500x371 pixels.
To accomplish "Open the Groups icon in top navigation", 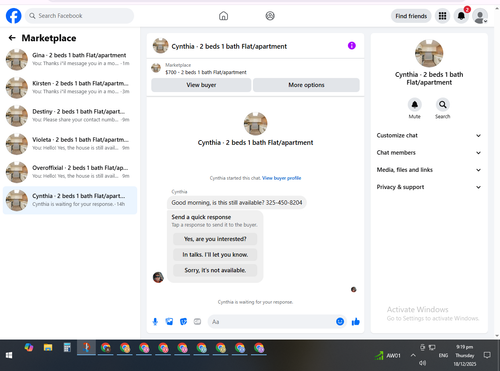I will 270,16.
